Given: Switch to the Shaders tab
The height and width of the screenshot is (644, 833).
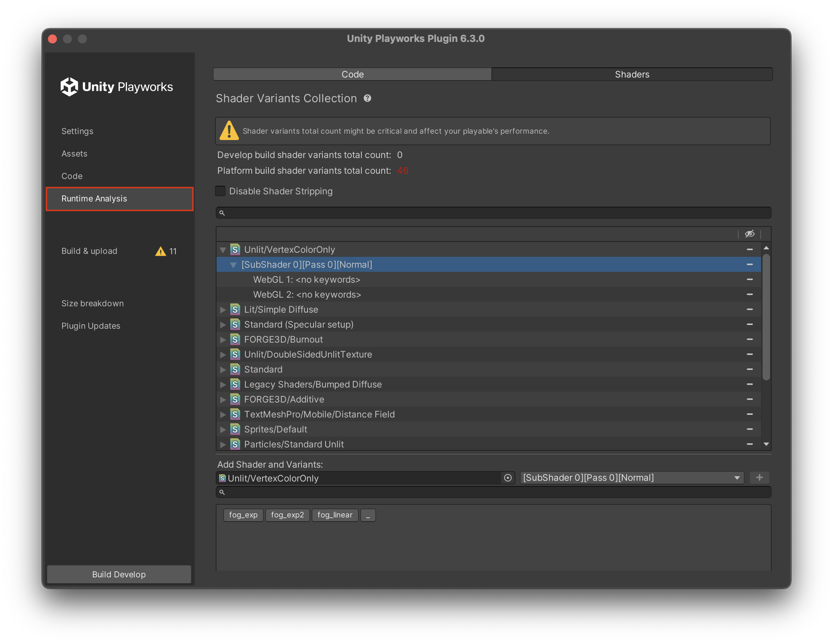Looking at the screenshot, I should point(631,75).
